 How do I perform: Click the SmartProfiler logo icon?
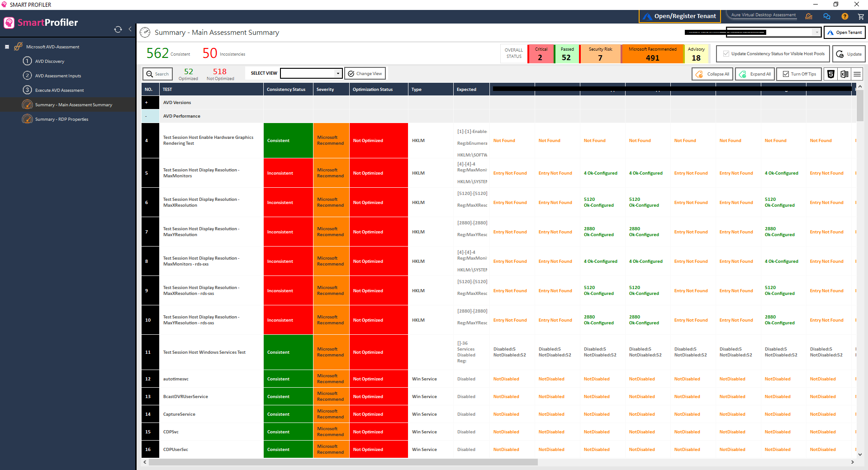click(x=9, y=23)
